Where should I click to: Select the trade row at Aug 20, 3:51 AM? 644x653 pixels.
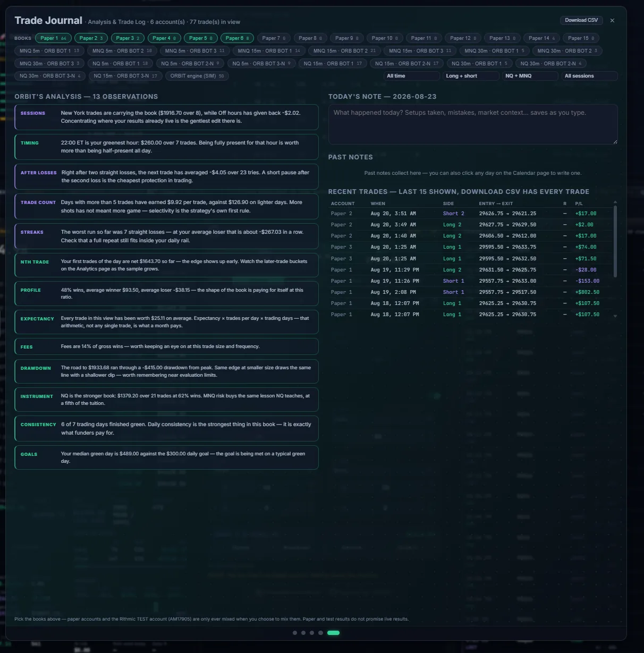coord(470,214)
